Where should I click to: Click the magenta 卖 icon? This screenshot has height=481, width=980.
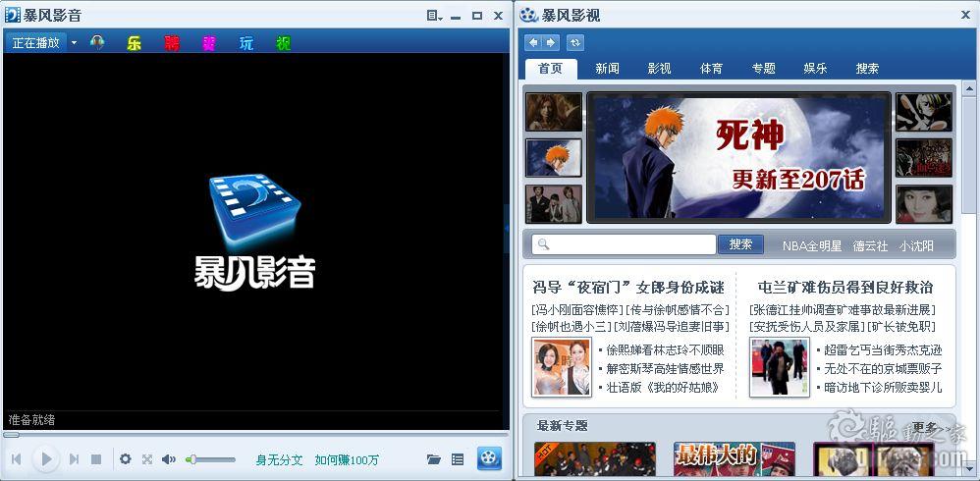click(x=209, y=43)
